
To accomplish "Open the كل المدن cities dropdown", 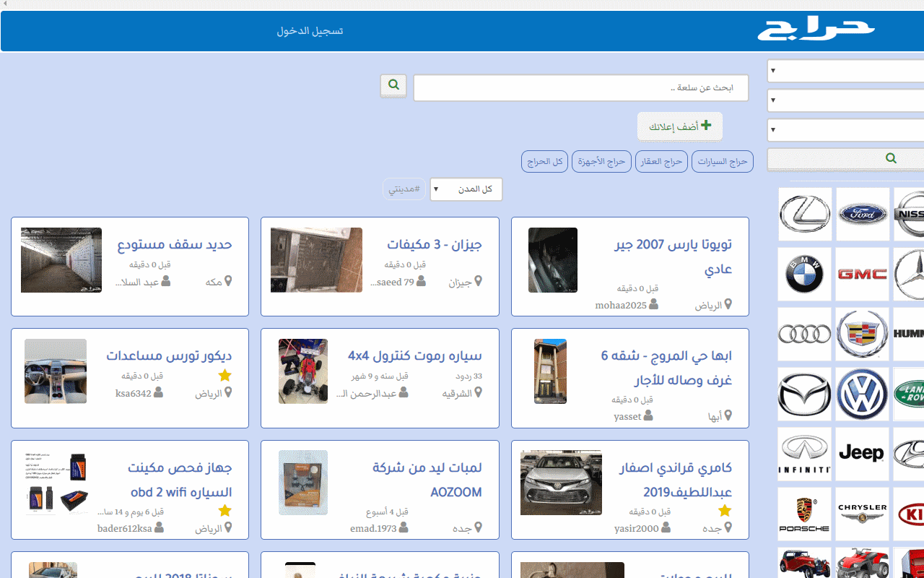I will 466,189.
